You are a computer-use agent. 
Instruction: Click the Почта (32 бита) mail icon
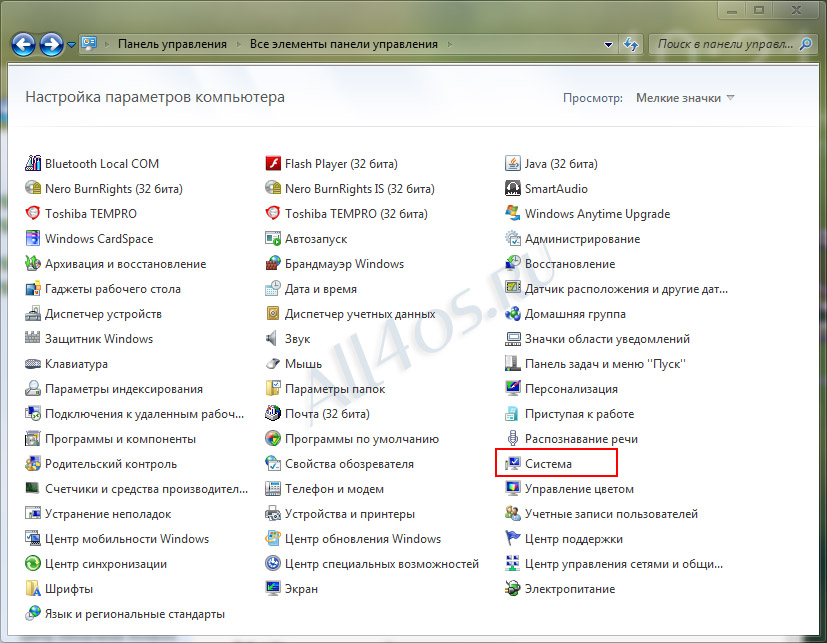pos(273,414)
